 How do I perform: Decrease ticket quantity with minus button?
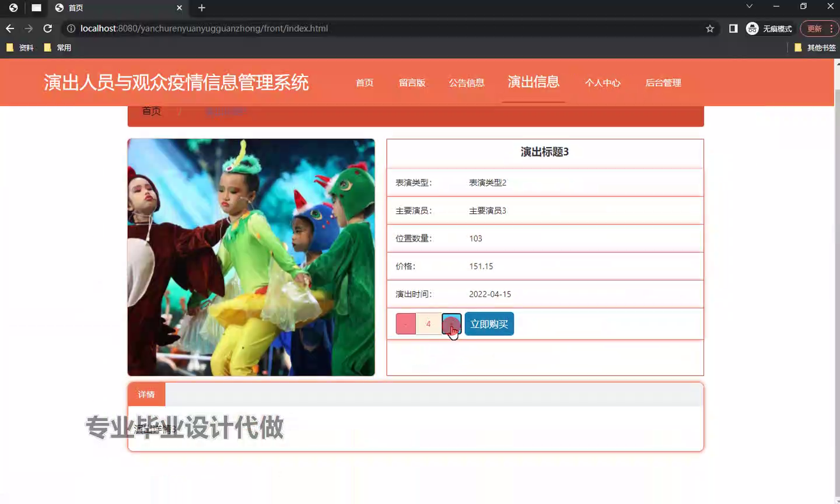pyautogui.click(x=405, y=324)
